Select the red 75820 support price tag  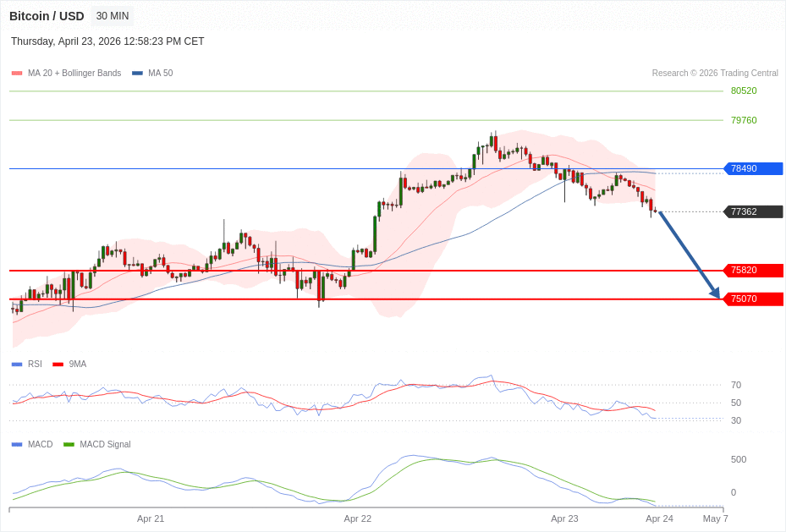click(752, 271)
